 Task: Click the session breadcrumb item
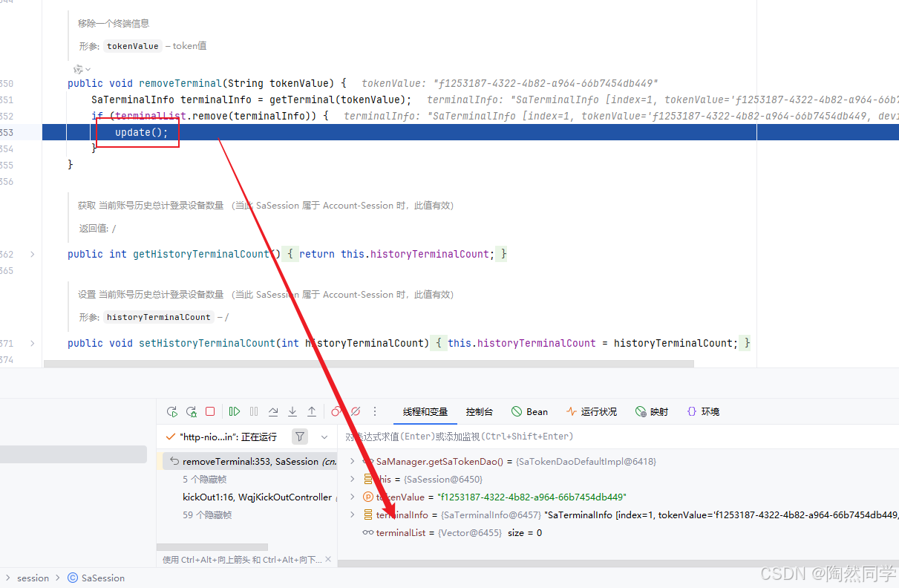33,578
